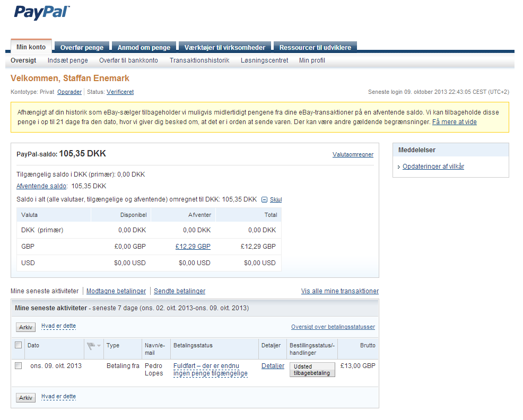Click the lower Arkiv button

pyautogui.click(x=25, y=398)
